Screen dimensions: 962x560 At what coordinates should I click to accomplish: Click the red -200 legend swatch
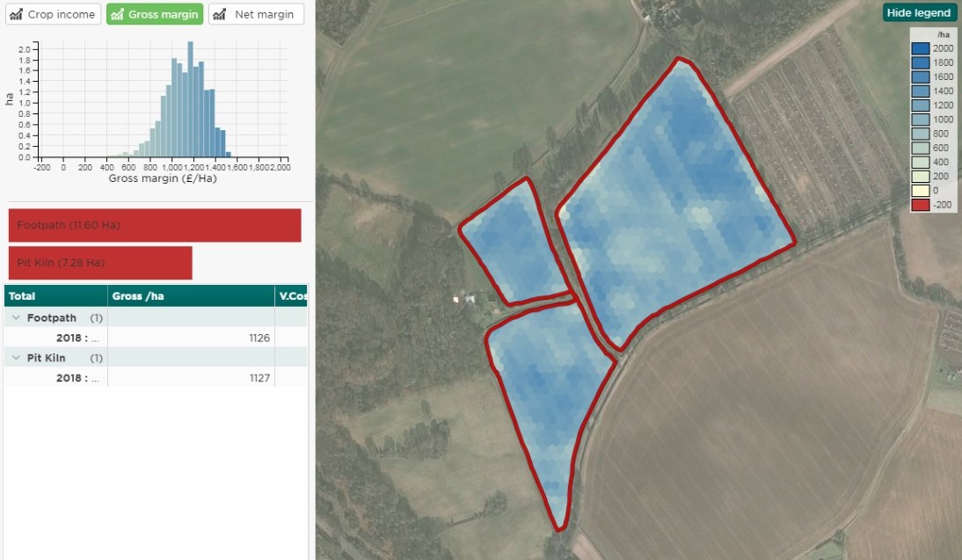(920, 204)
